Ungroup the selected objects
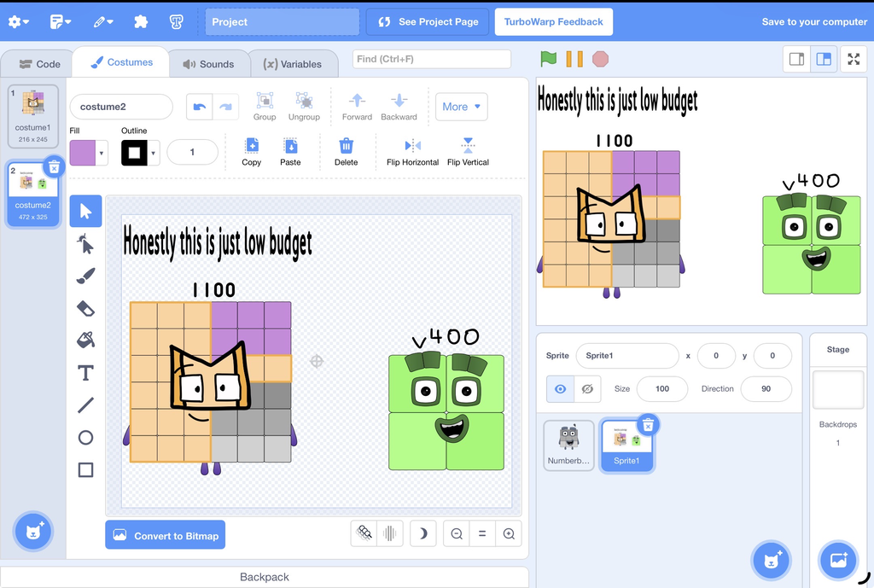The image size is (874, 588). (x=304, y=107)
